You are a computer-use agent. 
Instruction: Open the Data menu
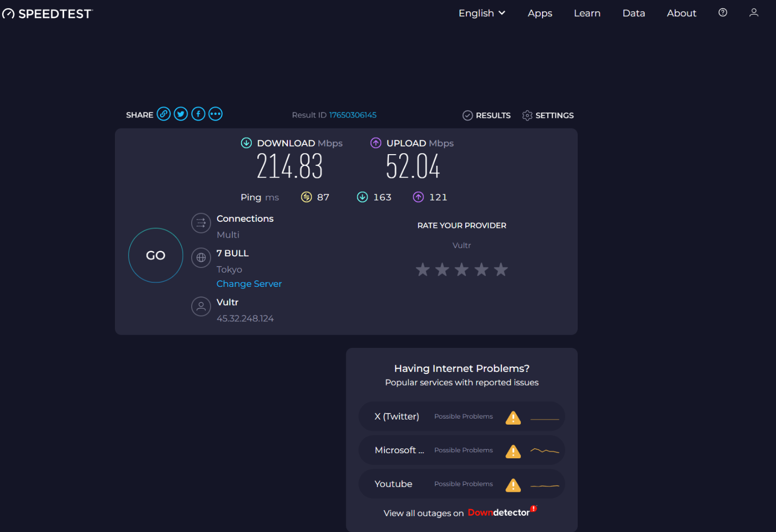634,13
